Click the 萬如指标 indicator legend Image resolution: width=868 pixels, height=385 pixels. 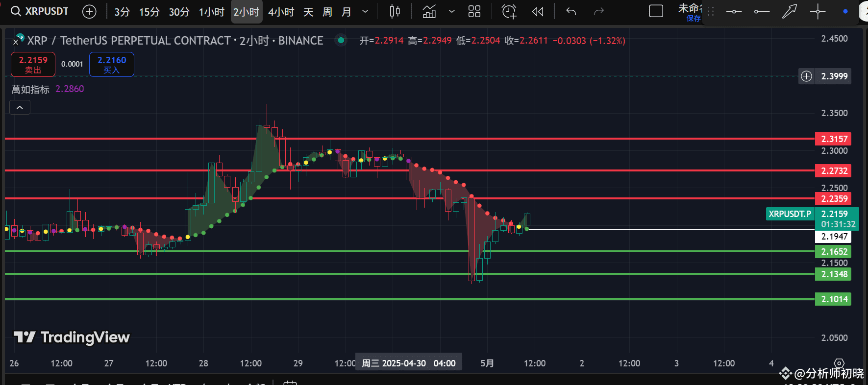[x=30, y=89]
